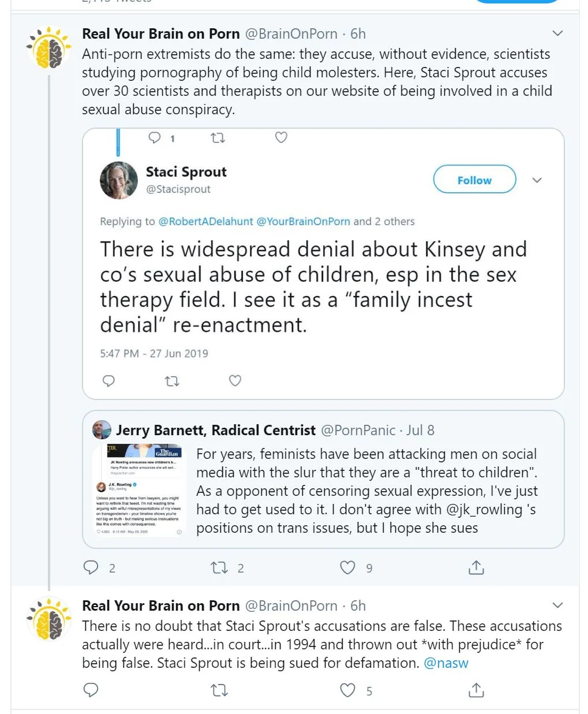
Task: Open the @YourBrainOnPorn reply-to link
Action: (x=303, y=222)
